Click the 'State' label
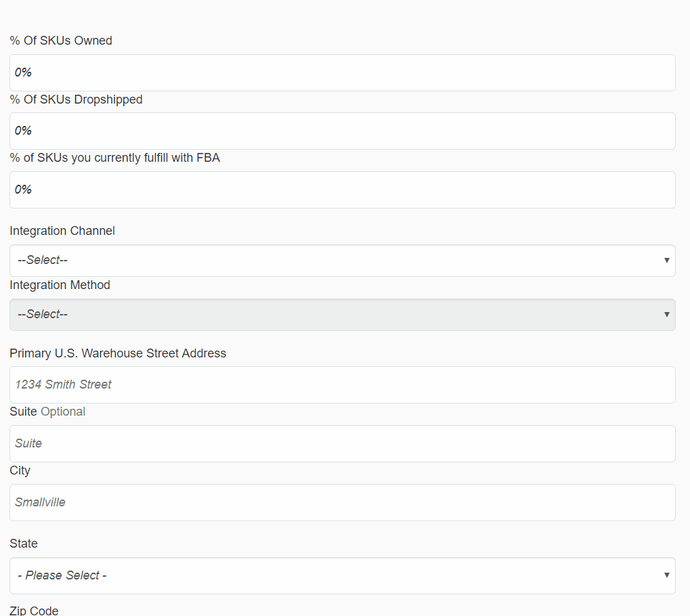This screenshot has width=690, height=616. pyautogui.click(x=24, y=544)
